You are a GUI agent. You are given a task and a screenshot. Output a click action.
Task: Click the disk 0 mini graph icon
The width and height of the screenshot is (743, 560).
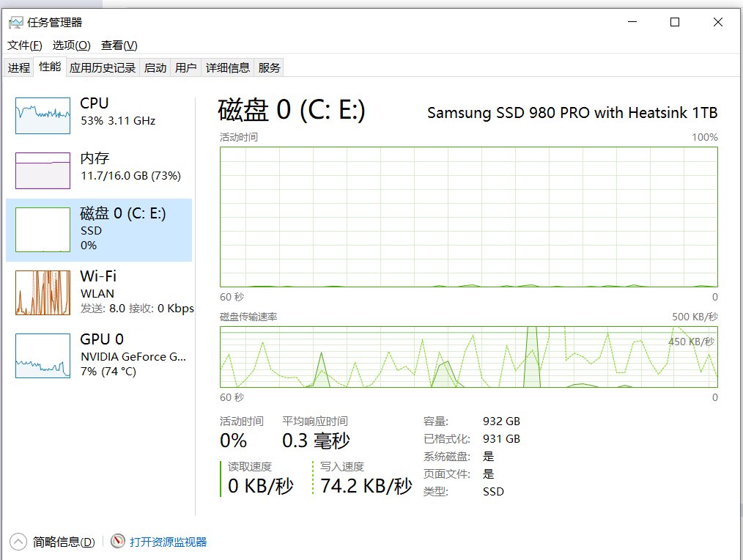click(x=42, y=229)
